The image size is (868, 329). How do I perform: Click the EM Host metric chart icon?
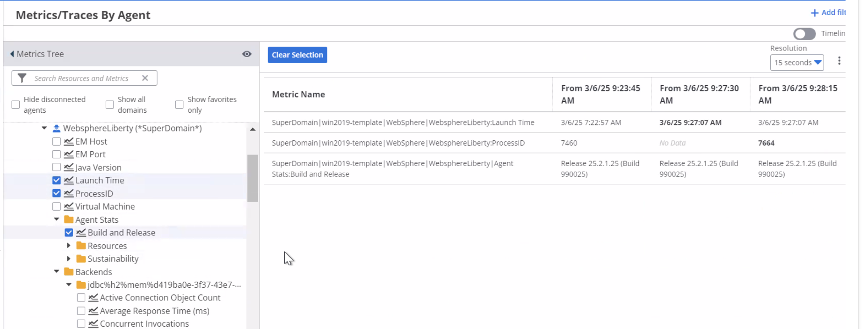69,141
